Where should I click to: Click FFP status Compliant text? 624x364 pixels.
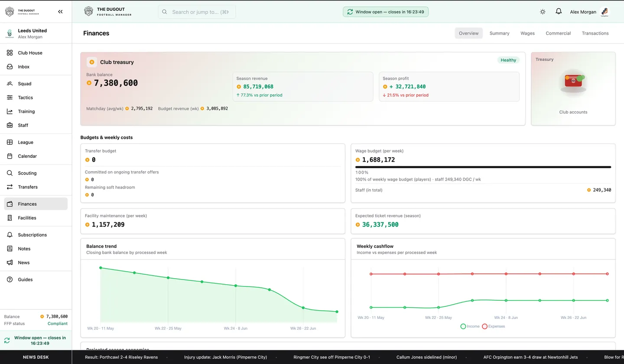pyautogui.click(x=58, y=324)
